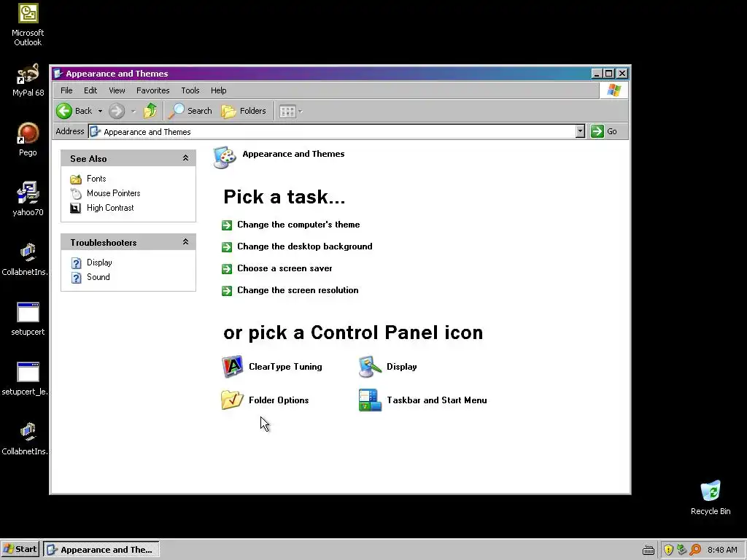Click the Appearance and Themes palette header icon
Screen dimensions: 747x560
225,157
